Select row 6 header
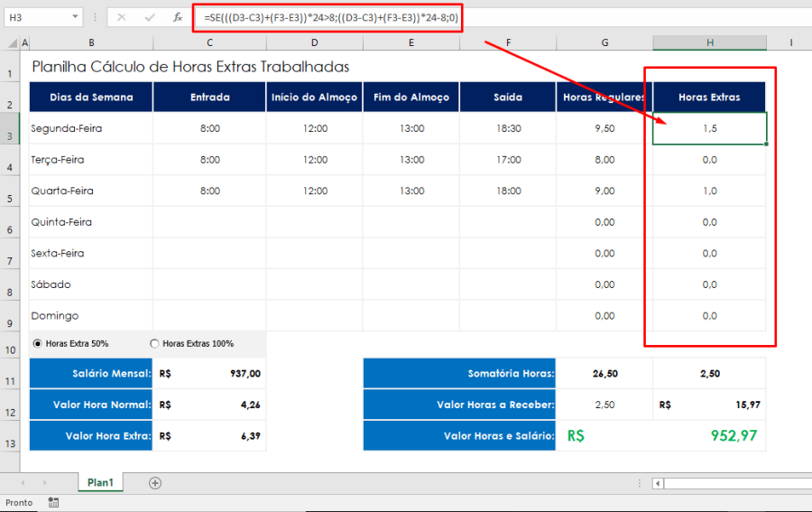The image size is (812, 512). [10, 222]
